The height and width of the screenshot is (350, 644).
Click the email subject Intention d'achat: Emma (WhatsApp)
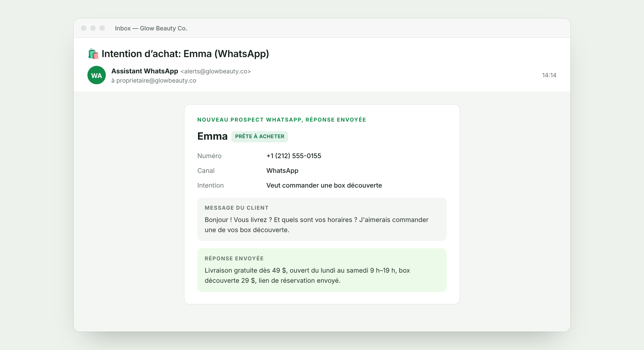click(185, 54)
